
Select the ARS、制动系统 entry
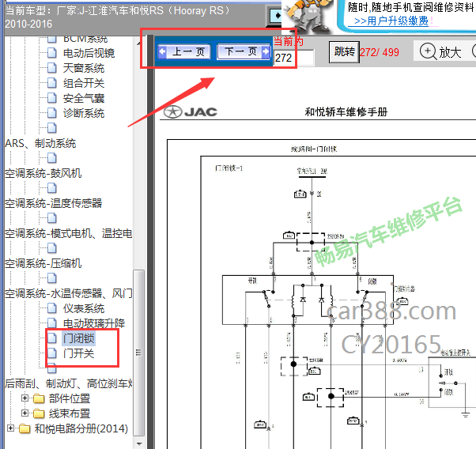[x=40, y=143]
